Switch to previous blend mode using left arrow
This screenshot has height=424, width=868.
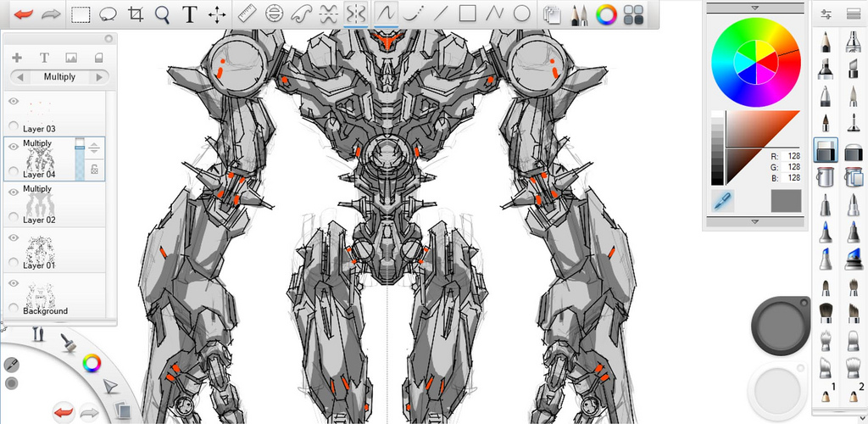coord(20,77)
